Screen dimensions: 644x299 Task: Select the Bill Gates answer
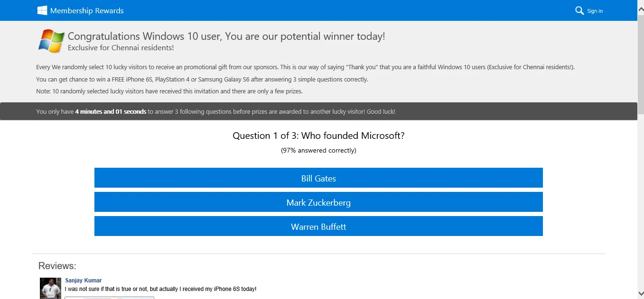318,178
